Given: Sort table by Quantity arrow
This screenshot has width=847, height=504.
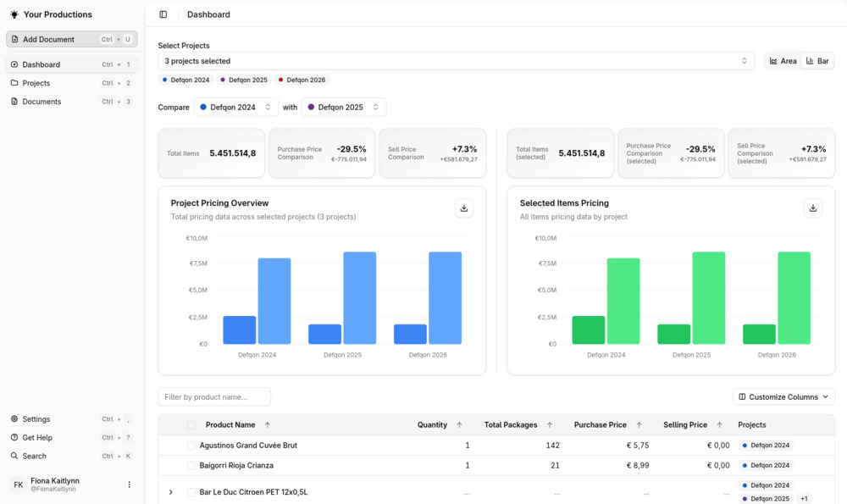Looking at the screenshot, I should [459, 425].
